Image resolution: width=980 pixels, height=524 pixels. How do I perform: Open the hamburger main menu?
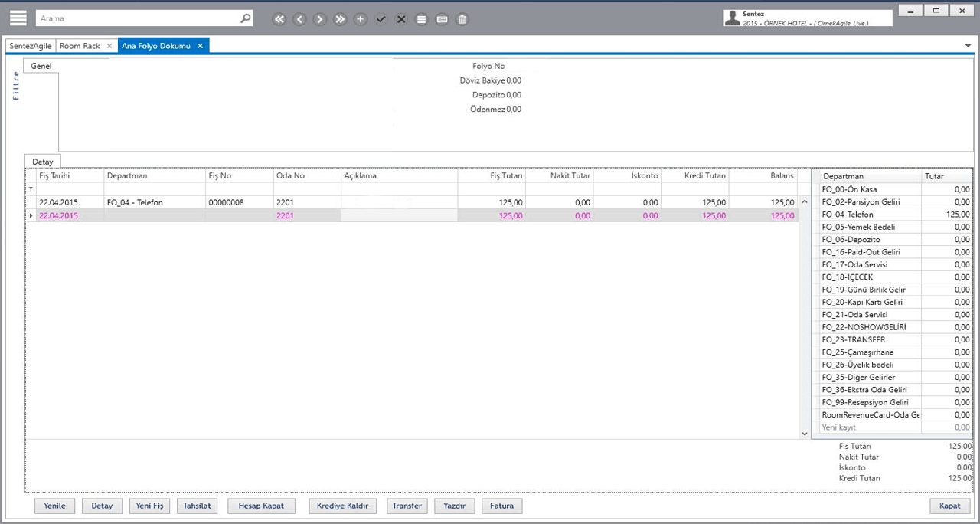pos(18,18)
